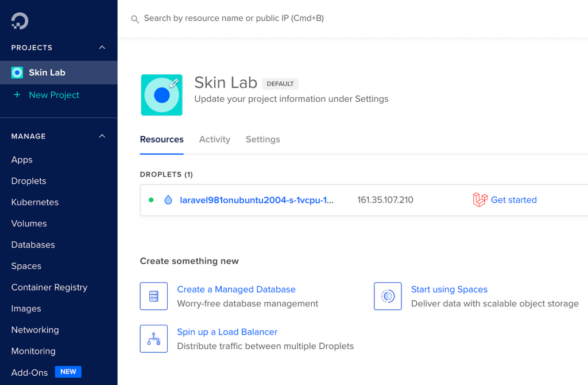Edit the Skin Lab project avatar

pyautogui.click(x=161, y=95)
